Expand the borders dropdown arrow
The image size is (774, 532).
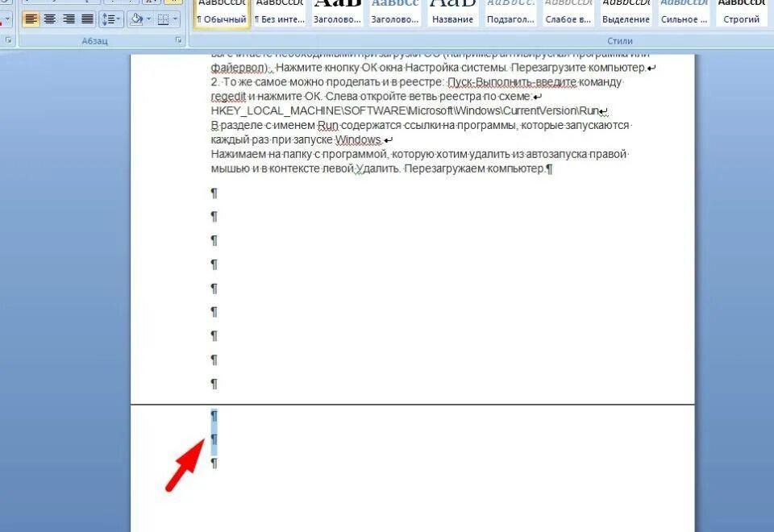175,19
